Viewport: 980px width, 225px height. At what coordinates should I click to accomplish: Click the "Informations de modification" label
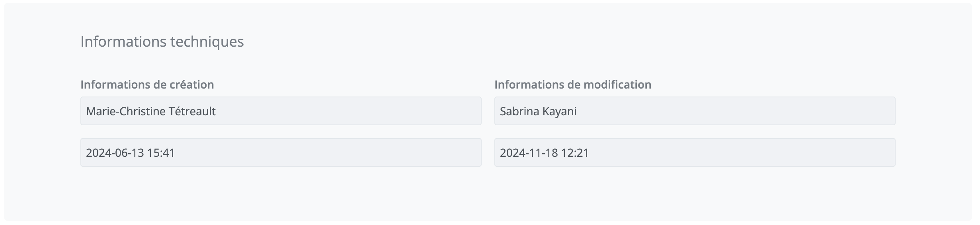click(573, 85)
